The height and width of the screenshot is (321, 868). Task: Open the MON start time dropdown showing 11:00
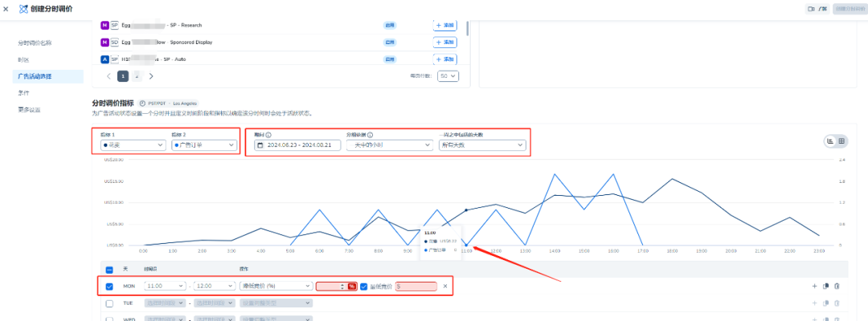[x=165, y=286]
